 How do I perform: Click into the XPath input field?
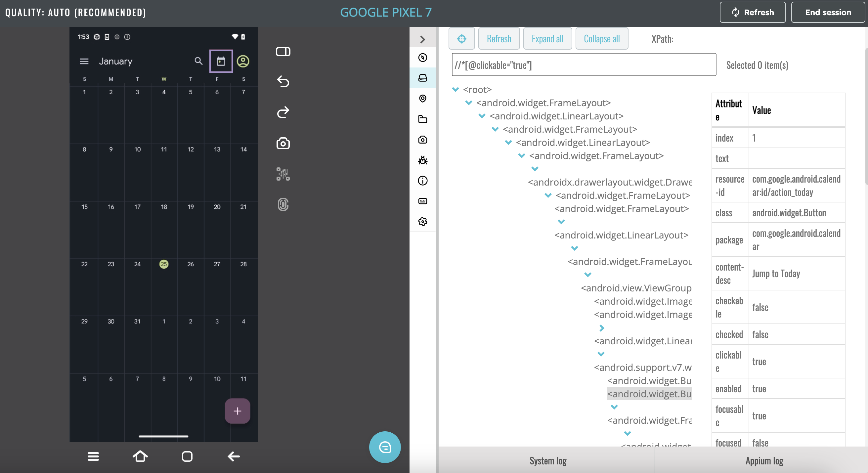pos(584,65)
